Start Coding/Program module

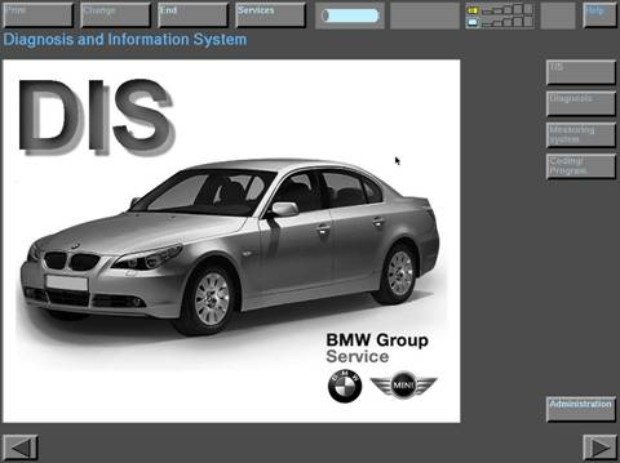pyautogui.click(x=581, y=166)
